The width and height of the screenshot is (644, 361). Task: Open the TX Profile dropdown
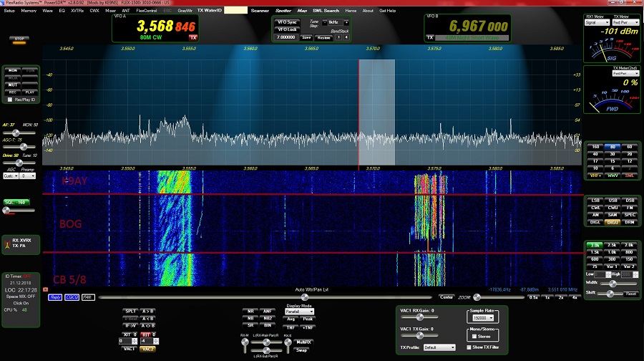point(439,347)
